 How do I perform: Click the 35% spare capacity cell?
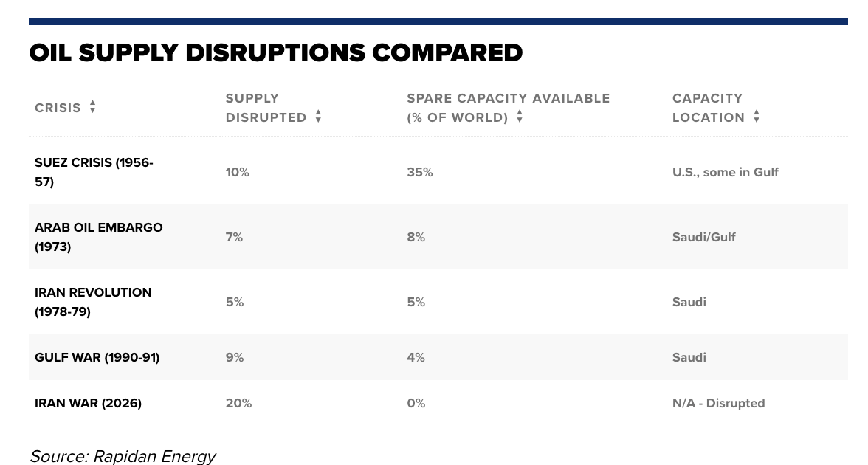coord(419,172)
